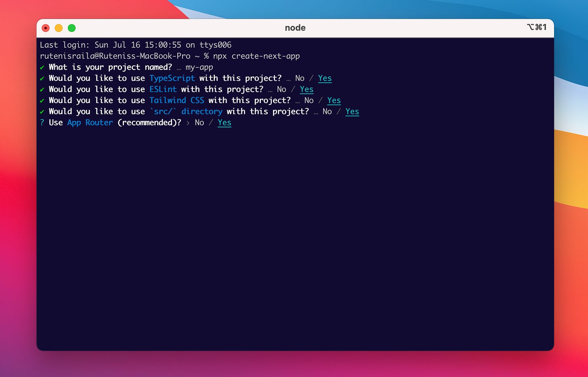Click 'What is your project named?' text
588x377 pixels.
(x=110, y=67)
